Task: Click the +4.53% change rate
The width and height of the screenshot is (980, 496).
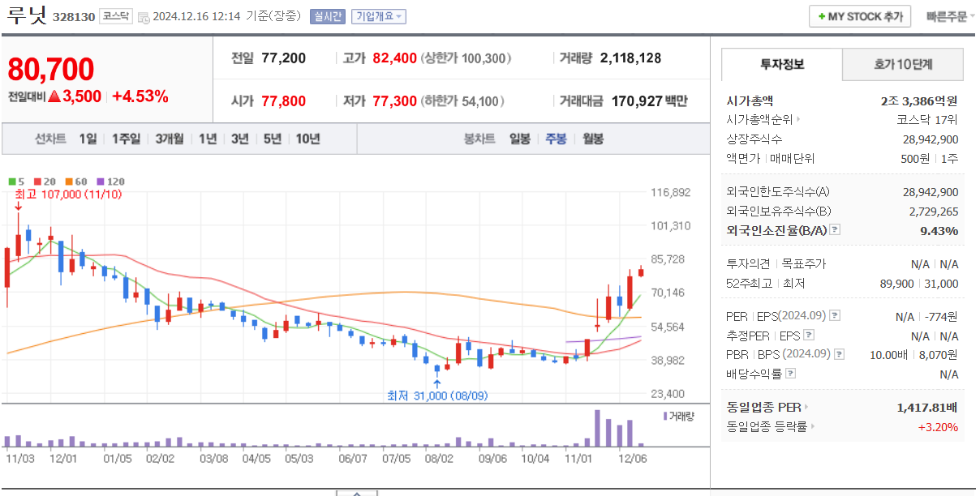Action: [140, 96]
